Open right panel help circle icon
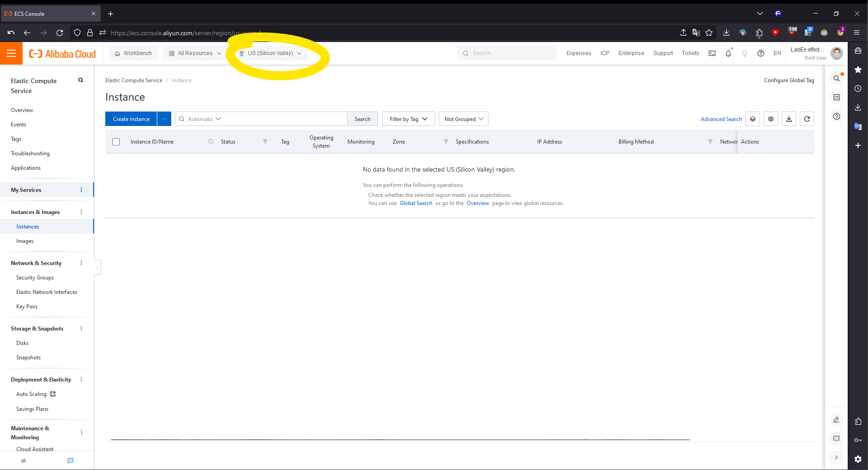The height and width of the screenshot is (470, 868). click(836, 116)
